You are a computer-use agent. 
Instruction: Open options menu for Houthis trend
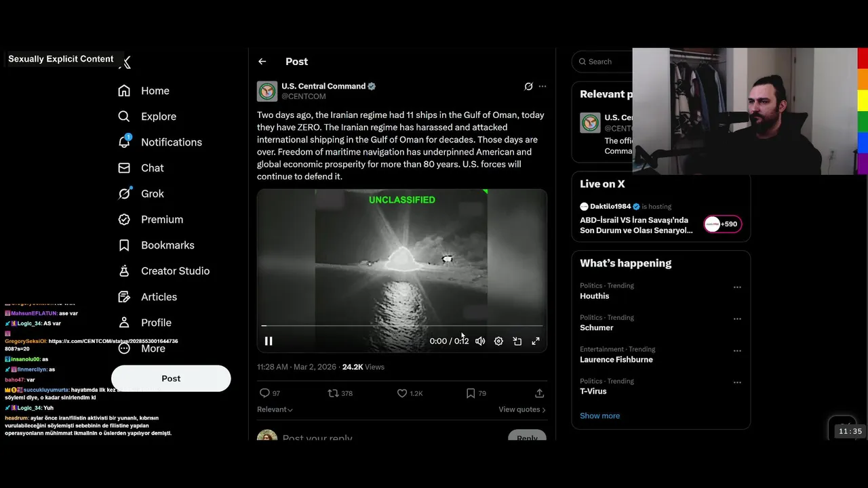coord(737,287)
